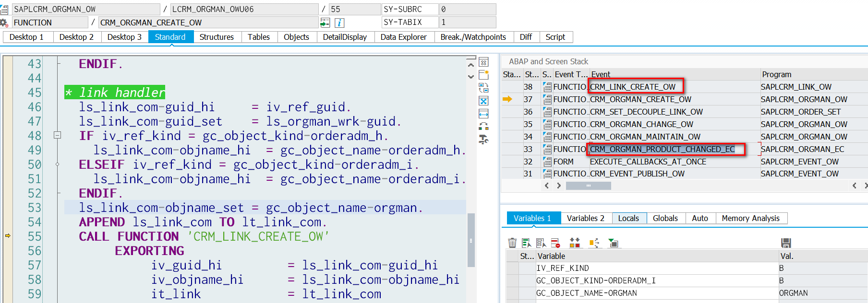The width and height of the screenshot is (868, 303).
Task: Click the save icon above the Val. column
Action: click(786, 243)
